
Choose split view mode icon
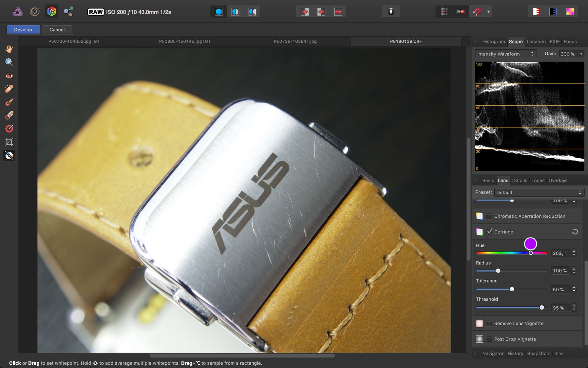tap(235, 12)
